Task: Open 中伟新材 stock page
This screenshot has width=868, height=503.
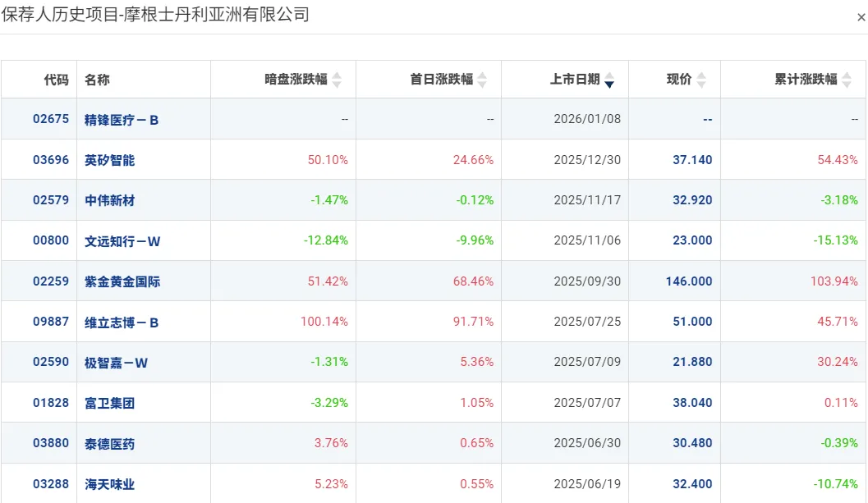Action: click(109, 200)
